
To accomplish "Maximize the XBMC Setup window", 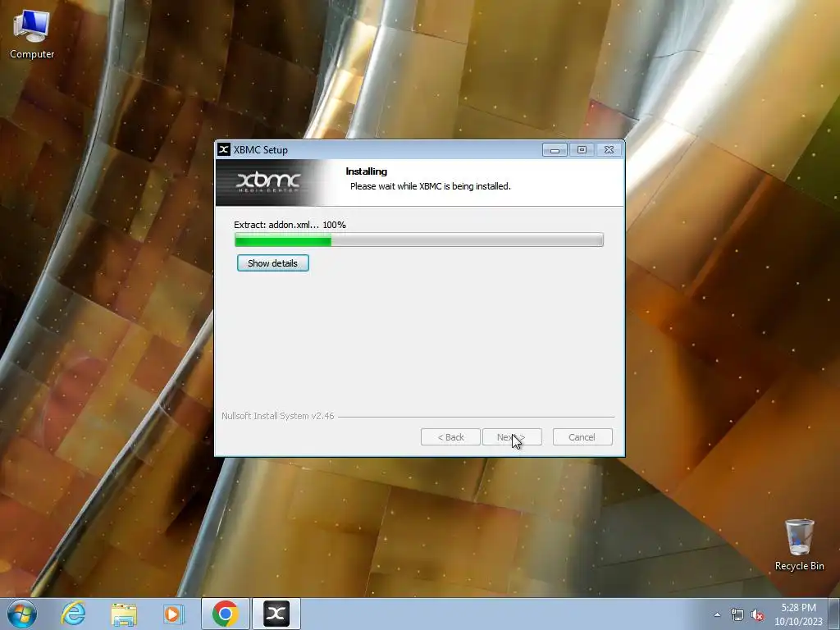I will (x=582, y=150).
